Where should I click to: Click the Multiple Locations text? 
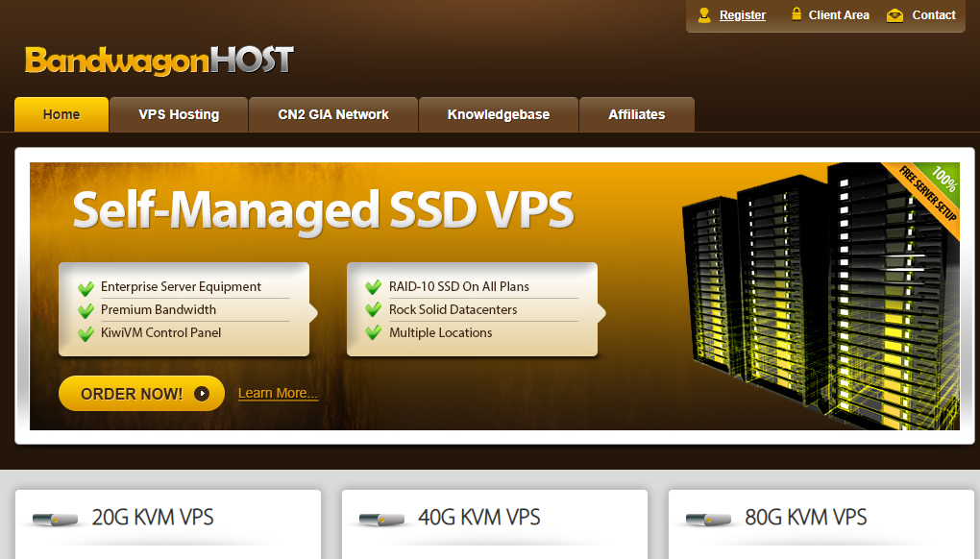coord(441,333)
